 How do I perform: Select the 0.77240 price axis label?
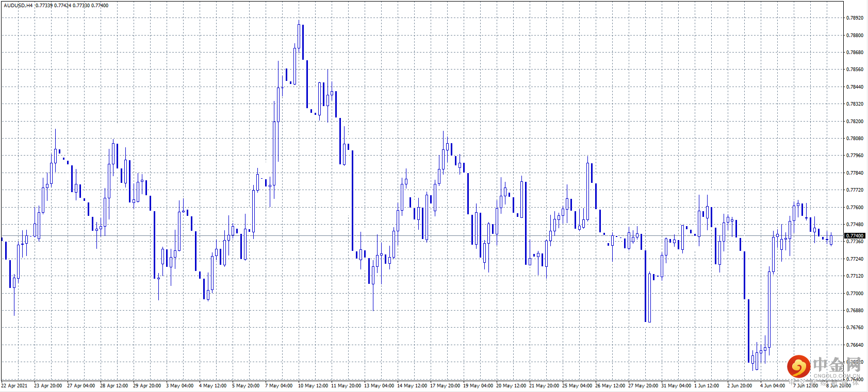(855, 259)
